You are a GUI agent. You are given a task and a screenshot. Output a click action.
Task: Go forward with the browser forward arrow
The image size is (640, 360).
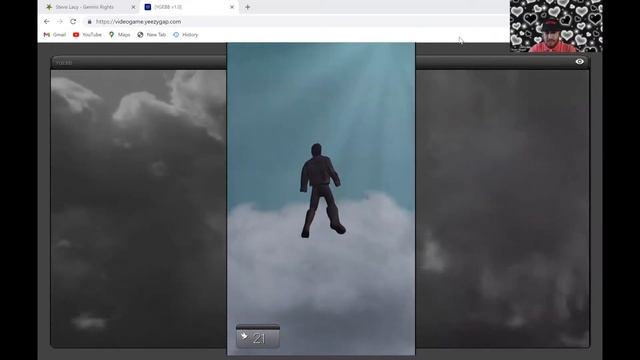[60, 22]
